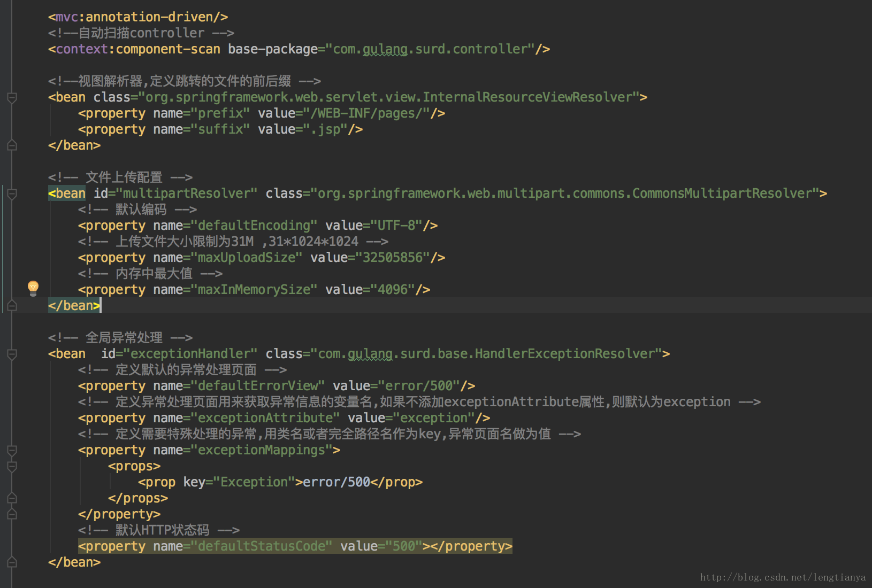Collapse the exceptionHandler bean fold marker
The height and width of the screenshot is (588, 872).
pyautogui.click(x=12, y=354)
